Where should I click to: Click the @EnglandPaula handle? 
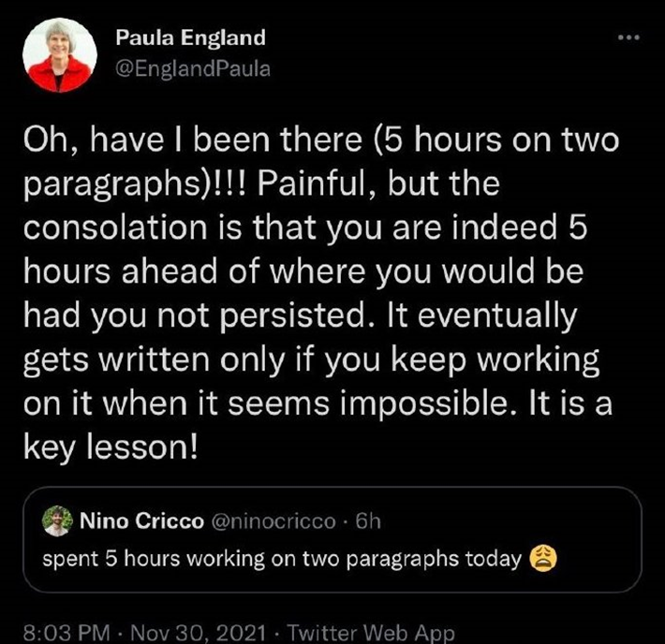192,69
